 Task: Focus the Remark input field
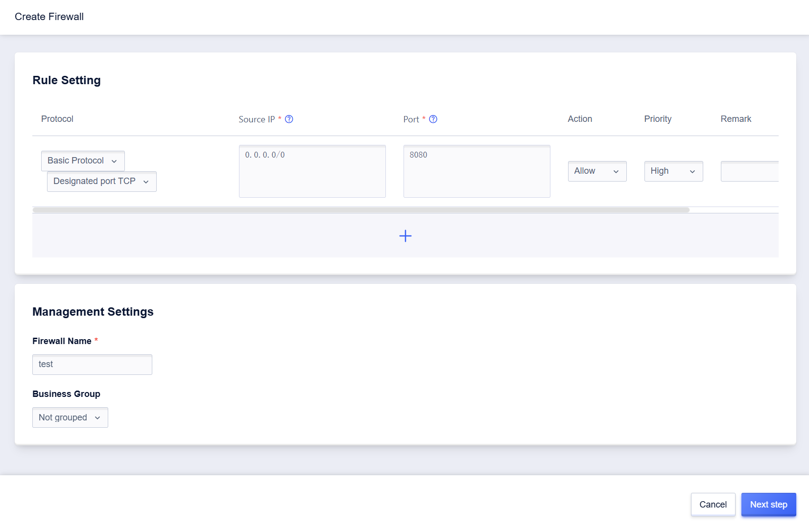click(x=750, y=171)
